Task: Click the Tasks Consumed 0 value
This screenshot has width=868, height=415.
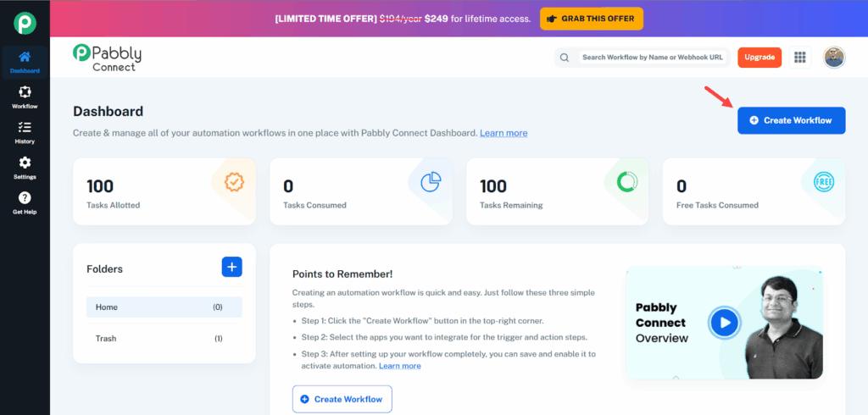Action: pos(288,186)
